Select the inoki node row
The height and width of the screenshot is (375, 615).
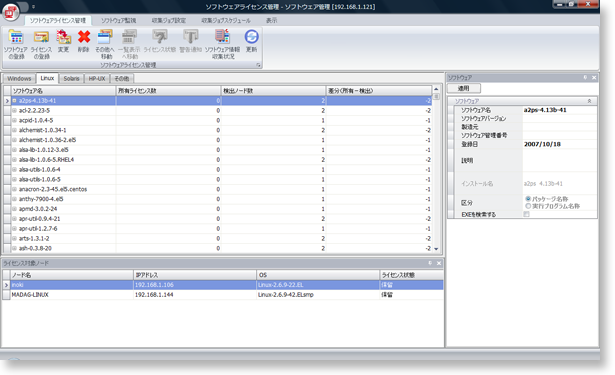pyautogui.click(x=223, y=285)
